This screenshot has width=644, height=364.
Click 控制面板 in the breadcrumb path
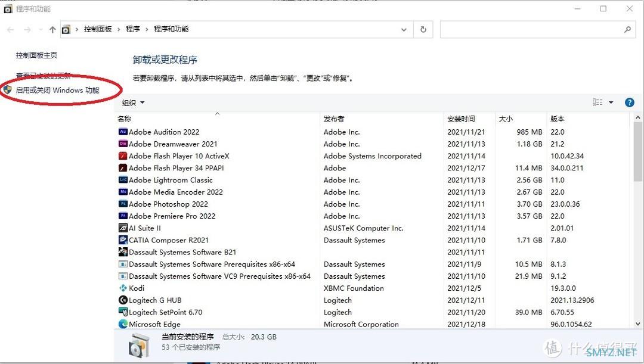(x=98, y=29)
